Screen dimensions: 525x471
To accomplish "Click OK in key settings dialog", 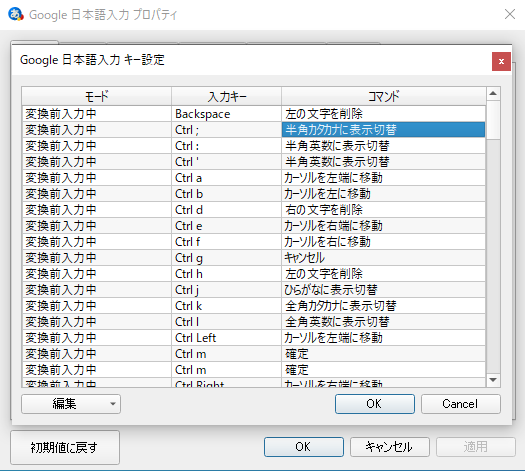I will [375, 404].
